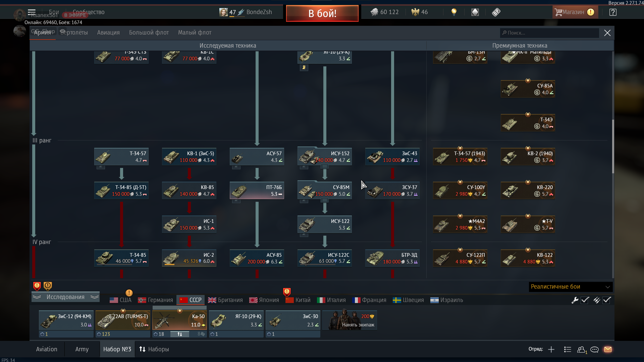Screen dimensions: 644x362
Task: Switch to the Вертолёты tab
Action: [x=74, y=33]
